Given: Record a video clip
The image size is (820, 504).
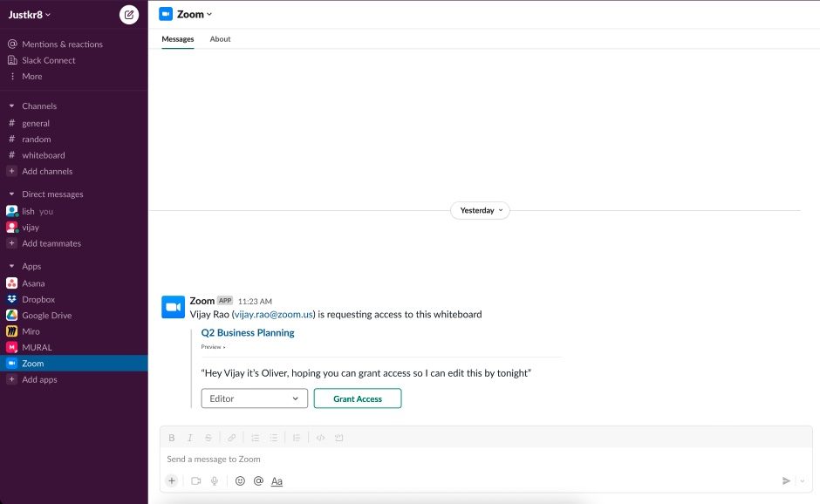Looking at the screenshot, I should pyautogui.click(x=196, y=481).
